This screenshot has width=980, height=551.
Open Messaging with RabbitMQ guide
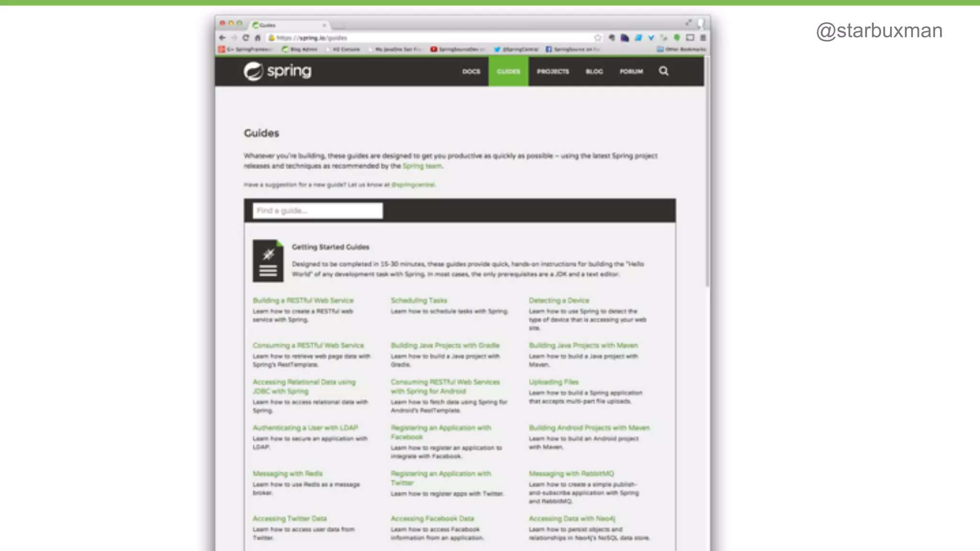click(571, 474)
